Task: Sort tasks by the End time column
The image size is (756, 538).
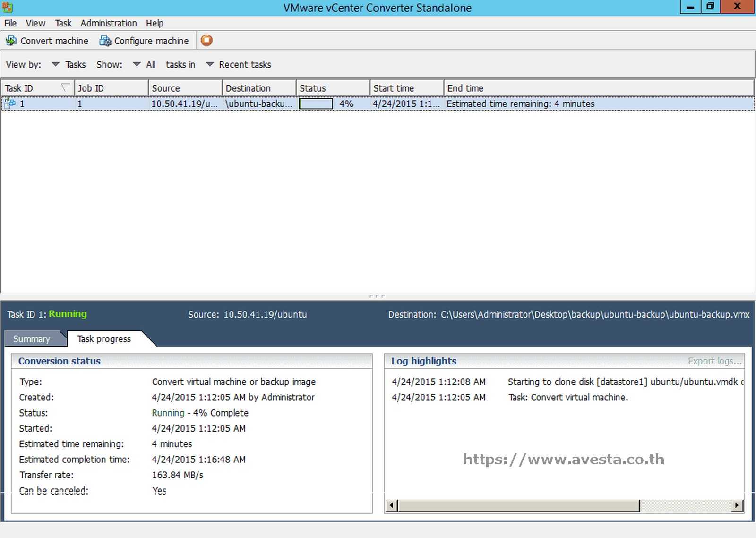Action: [x=465, y=87]
